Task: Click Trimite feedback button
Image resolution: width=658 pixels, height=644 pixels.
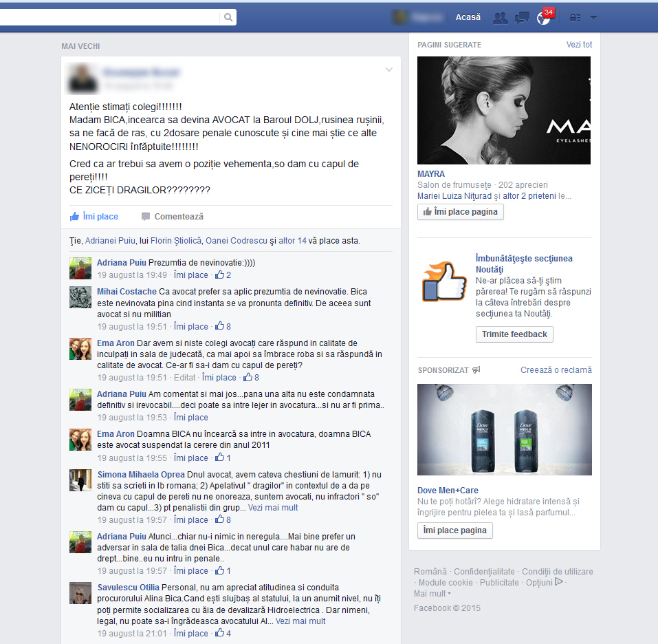Action: coord(514,334)
